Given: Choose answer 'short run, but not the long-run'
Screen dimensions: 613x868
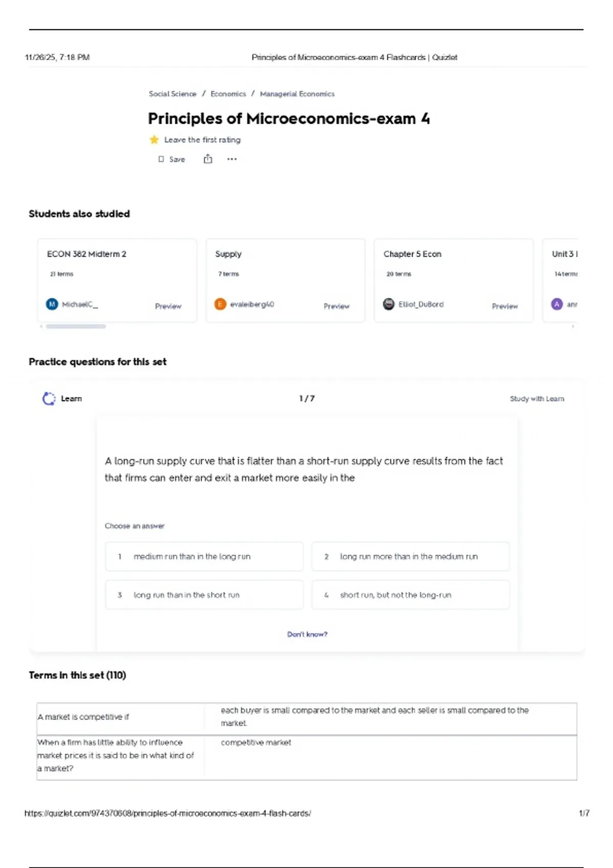Looking at the screenshot, I should [x=410, y=595].
